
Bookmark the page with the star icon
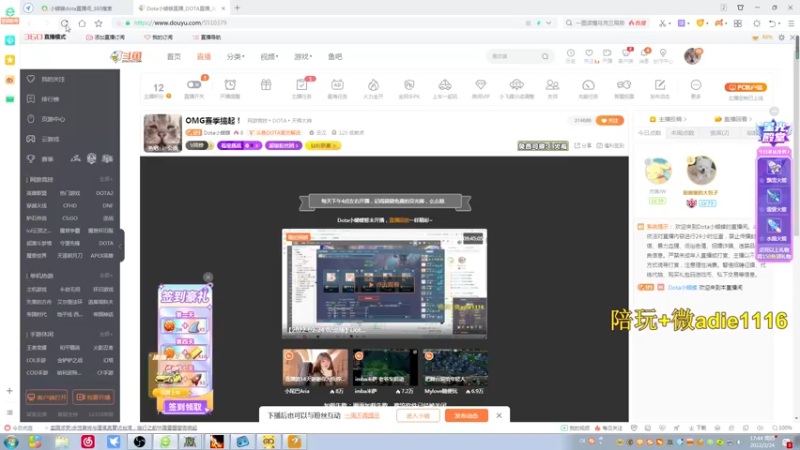[x=98, y=23]
